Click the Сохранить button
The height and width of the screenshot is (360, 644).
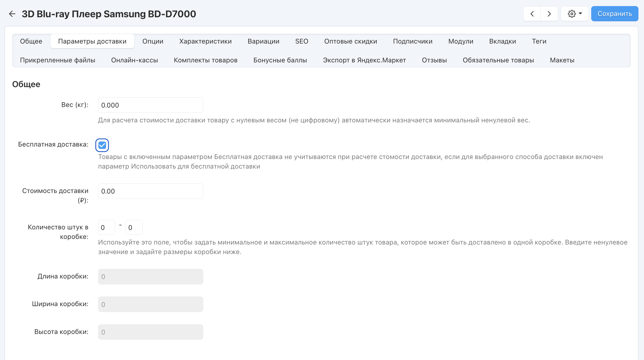pos(615,14)
